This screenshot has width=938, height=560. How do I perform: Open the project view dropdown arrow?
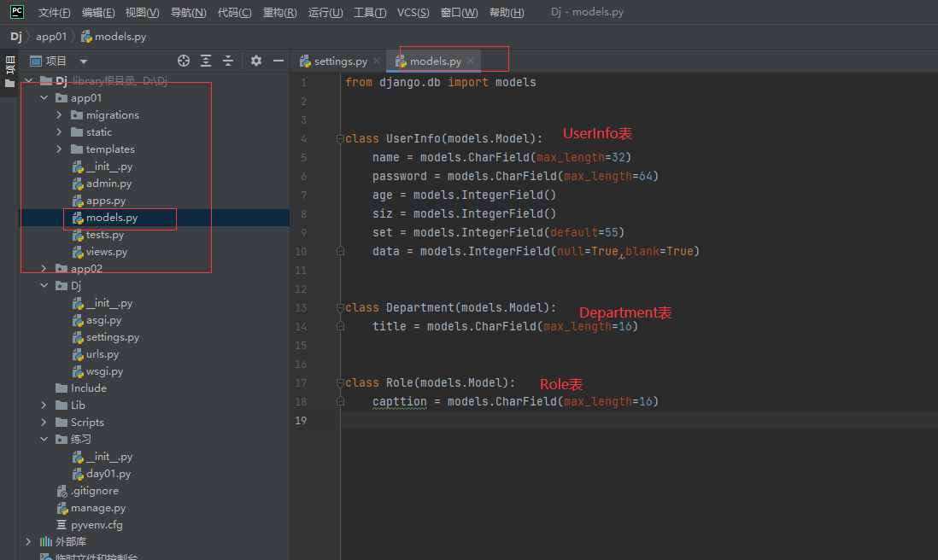pyautogui.click(x=84, y=61)
